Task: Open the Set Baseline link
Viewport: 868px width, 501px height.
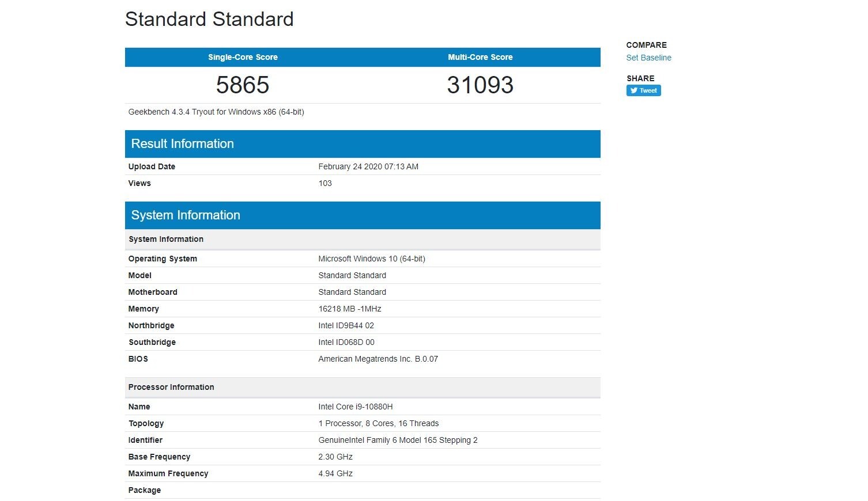Action: 648,58
